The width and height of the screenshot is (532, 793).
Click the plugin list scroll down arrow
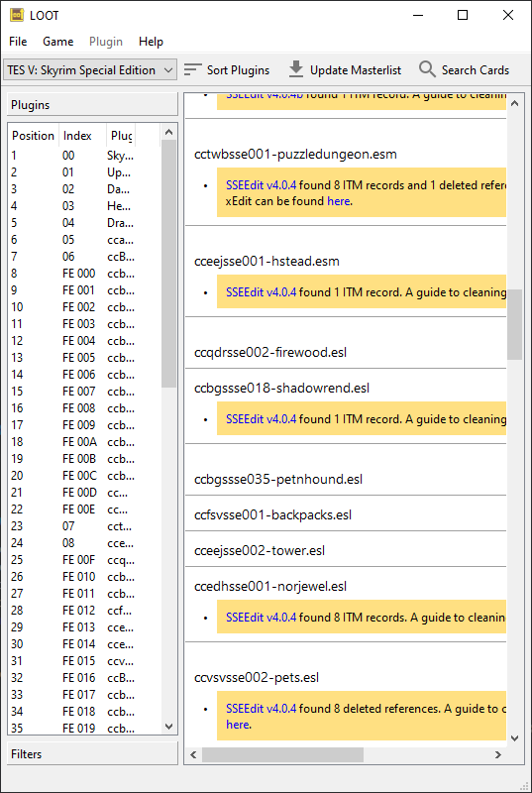tap(169, 726)
